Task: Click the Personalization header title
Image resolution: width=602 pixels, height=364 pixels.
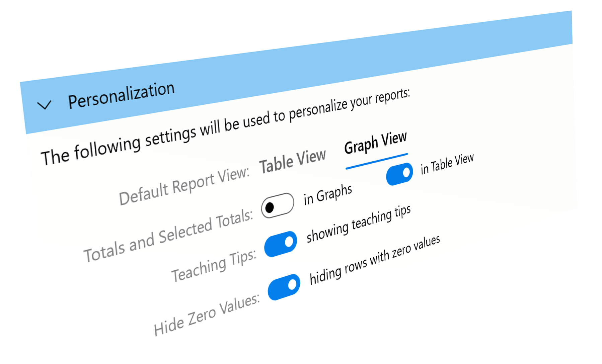Action: (x=121, y=95)
